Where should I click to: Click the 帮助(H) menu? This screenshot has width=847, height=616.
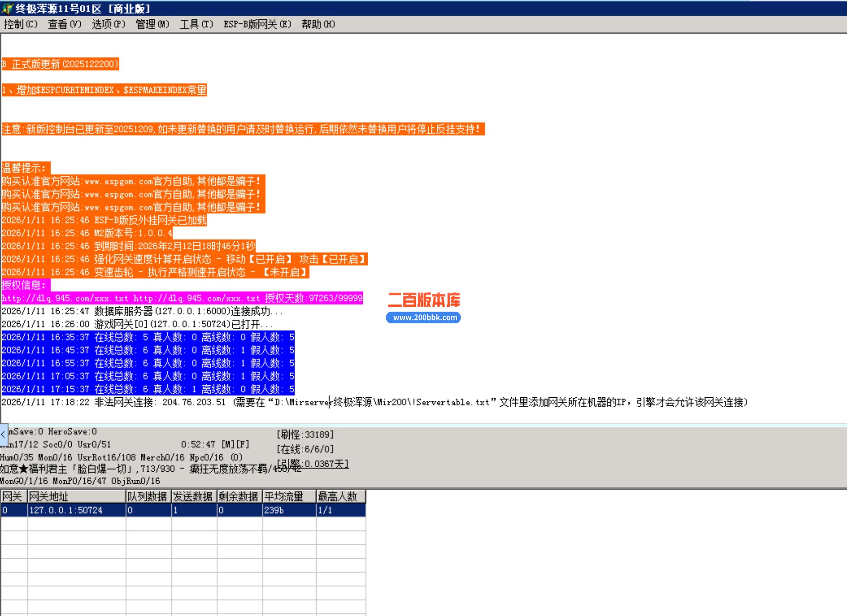coord(318,24)
